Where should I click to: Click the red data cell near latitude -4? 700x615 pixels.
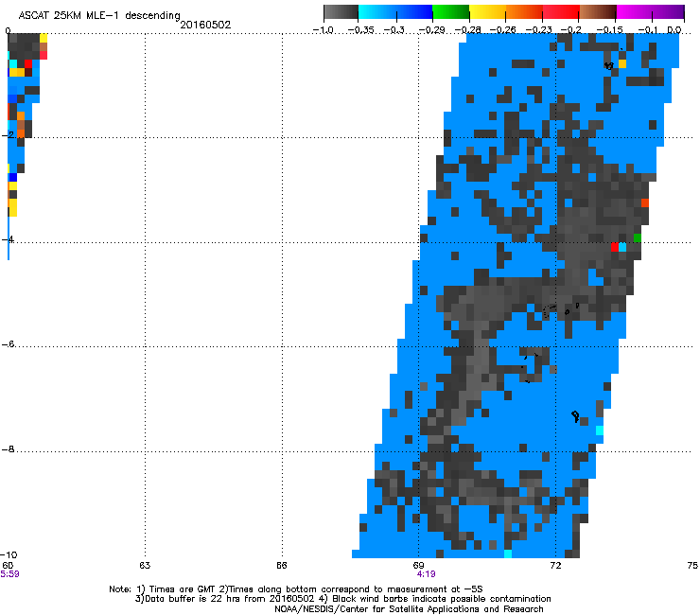tap(615, 247)
